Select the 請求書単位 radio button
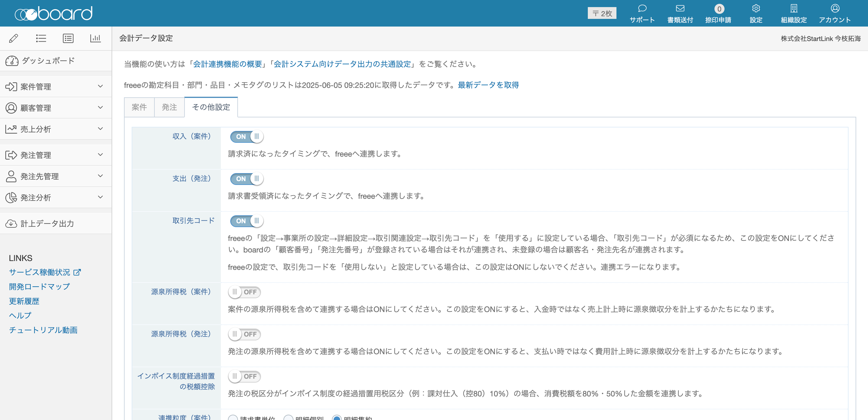Screen dimensions: 868x420 coord(233,418)
